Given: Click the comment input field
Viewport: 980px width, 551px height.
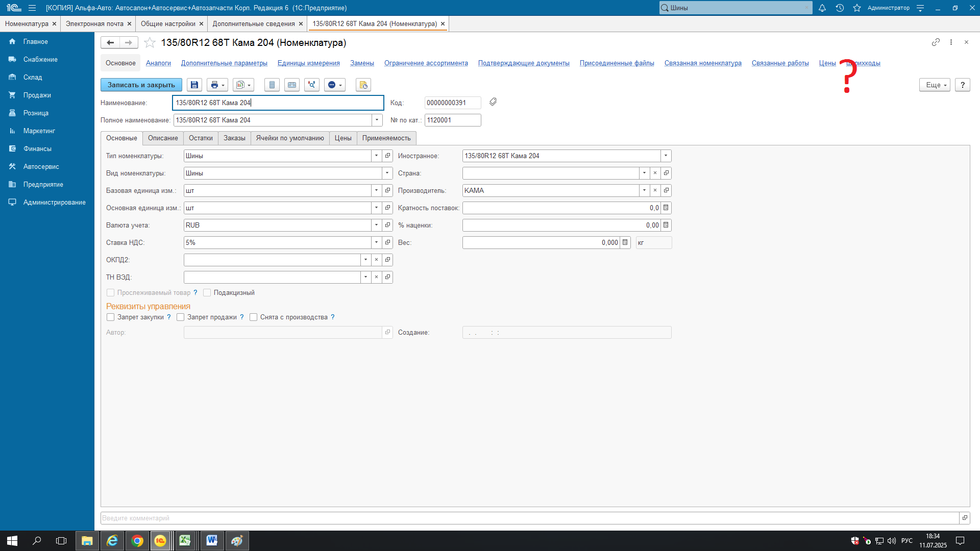Looking at the screenshot, I should coord(530,518).
